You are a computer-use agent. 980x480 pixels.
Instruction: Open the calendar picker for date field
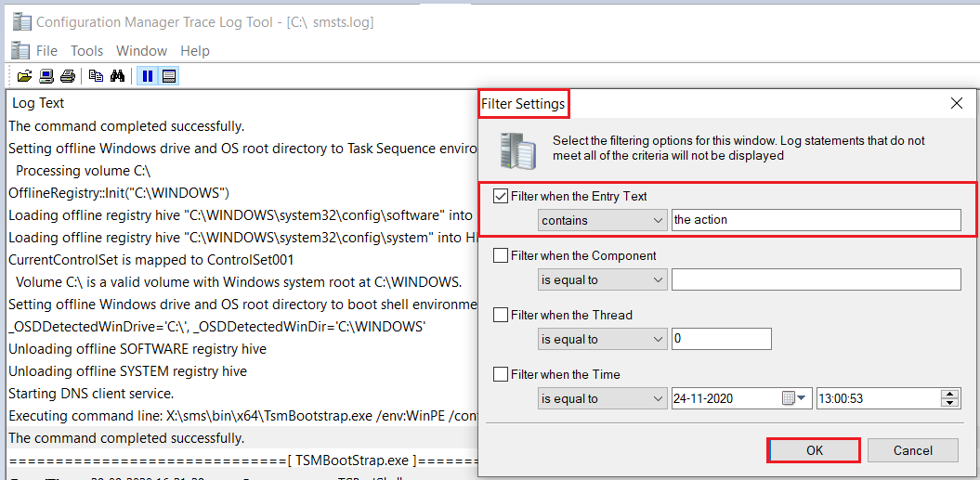tap(794, 398)
